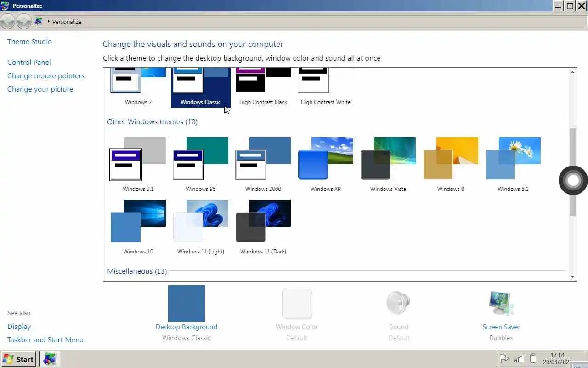Click the Screen Saver link

[x=501, y=327]
